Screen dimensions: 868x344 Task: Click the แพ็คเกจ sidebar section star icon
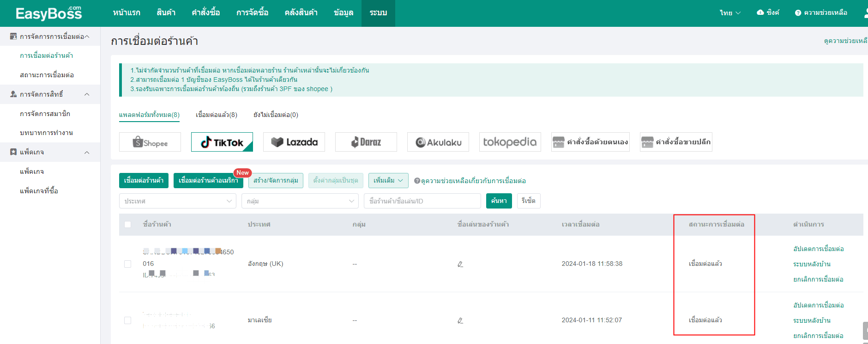13,152
